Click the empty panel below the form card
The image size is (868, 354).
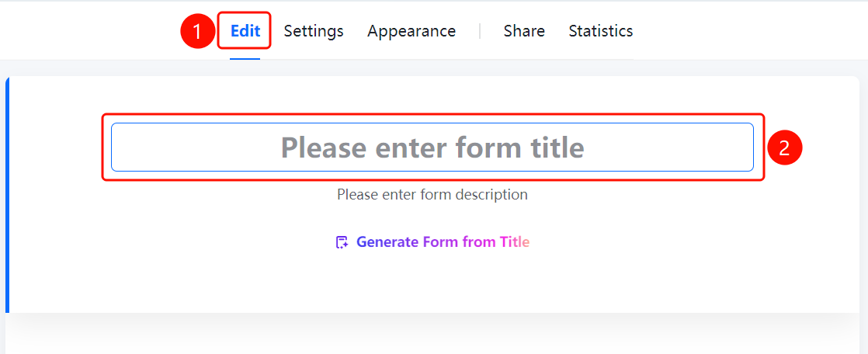coord(432,335)
